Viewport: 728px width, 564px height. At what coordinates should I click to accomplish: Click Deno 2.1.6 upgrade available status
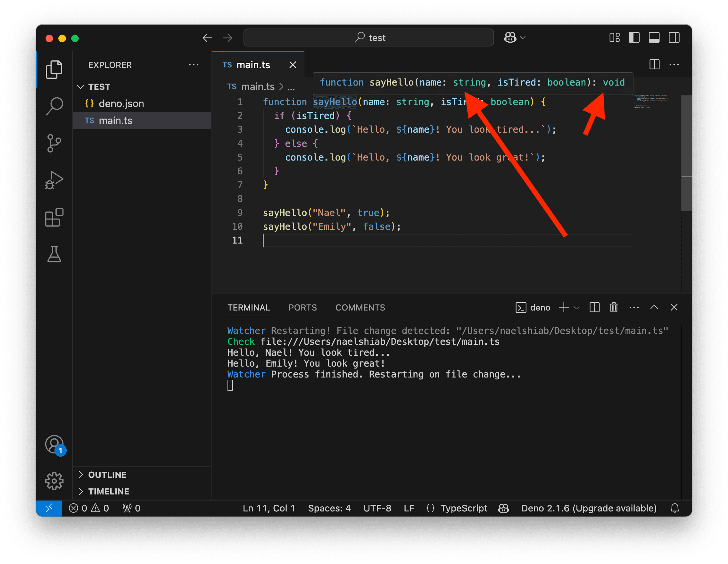pyautogui.click(x=589, y=508)
